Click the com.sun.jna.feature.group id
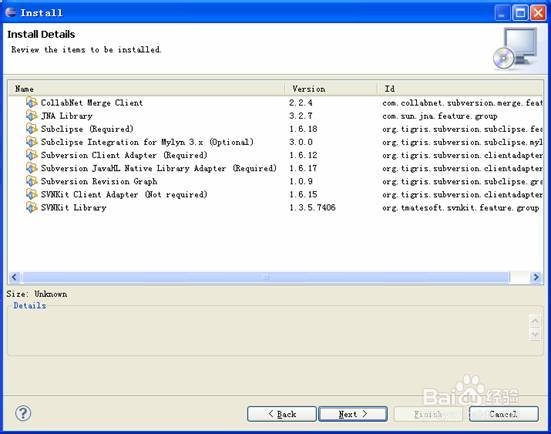The image size is (551, 434). pos(440,116)
